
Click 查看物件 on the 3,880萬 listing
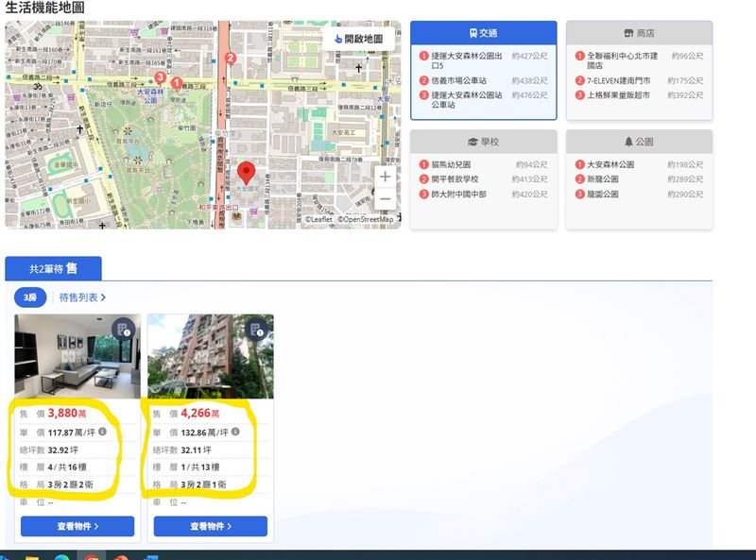(x=76, y=527)
